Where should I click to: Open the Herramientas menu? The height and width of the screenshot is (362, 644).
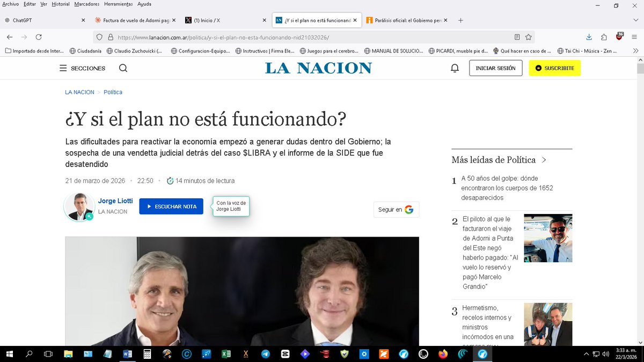[119, 4]
